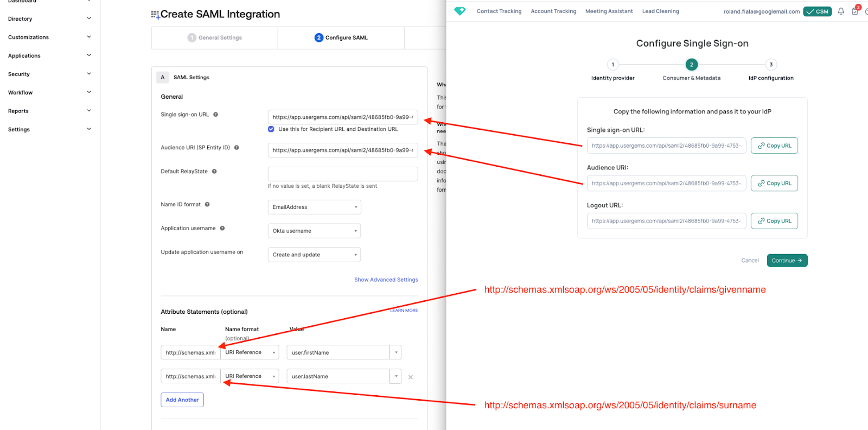Image resolution: width=868 pixels, height=430 pixels.
Task: Click the IdP configuration step 3 circle
Action: pyautogui.click(x=771, y=65)
